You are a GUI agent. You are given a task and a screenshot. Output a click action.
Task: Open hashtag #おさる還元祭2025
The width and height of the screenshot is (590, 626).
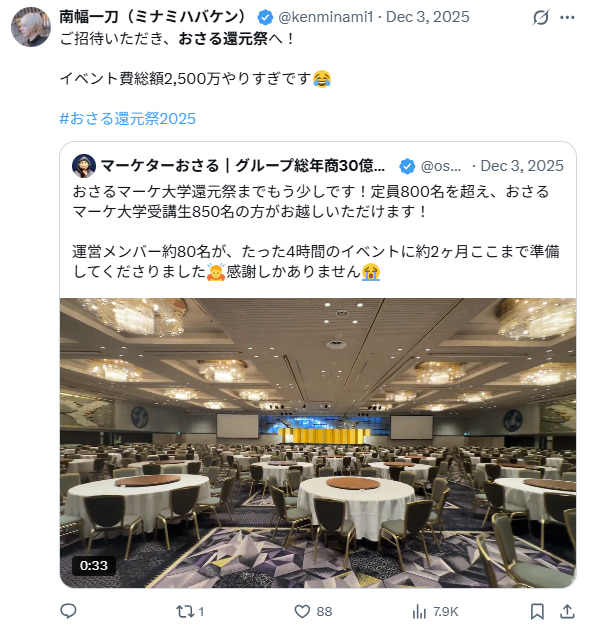[x=128, y=119]
